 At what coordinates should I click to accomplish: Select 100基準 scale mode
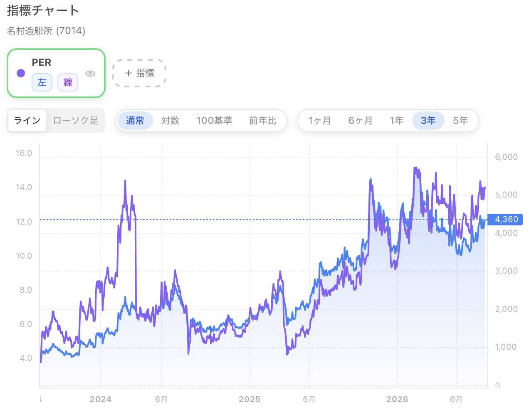214,121
